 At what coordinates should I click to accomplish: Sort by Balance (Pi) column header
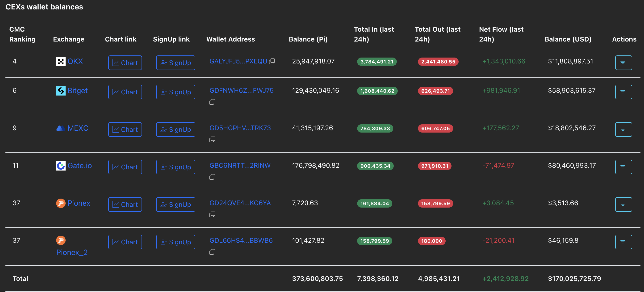coord(308,39)
